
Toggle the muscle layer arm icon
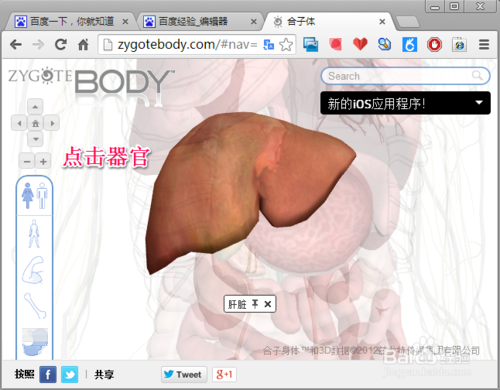pos(33,270)
